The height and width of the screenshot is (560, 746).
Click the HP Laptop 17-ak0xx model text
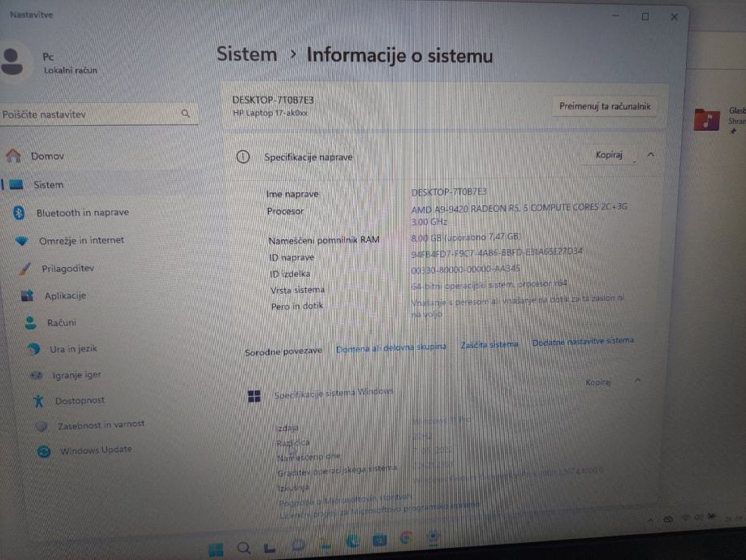270,113
